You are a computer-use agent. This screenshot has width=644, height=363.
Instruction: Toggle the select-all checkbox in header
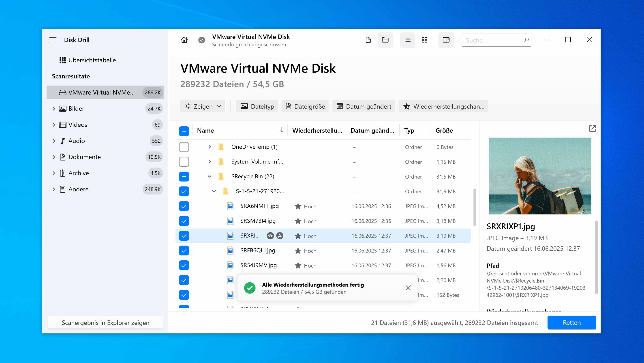click(x=184, y=131)
